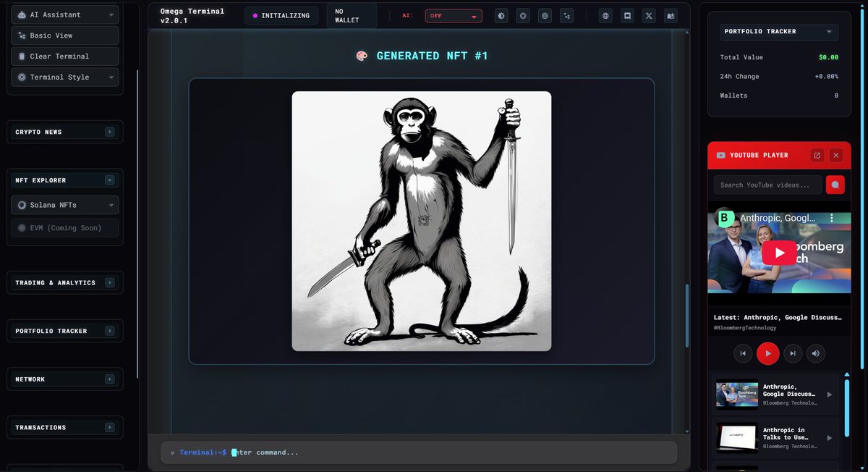The width and height of the screenshot is (868, 472).
Task: Expand the Terminal Style dropdown
Action: coord(65,77)
